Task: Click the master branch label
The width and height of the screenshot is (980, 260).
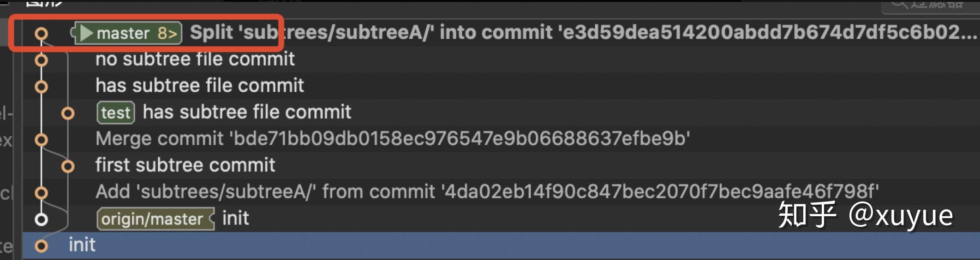Action: (x=123, y=33)
